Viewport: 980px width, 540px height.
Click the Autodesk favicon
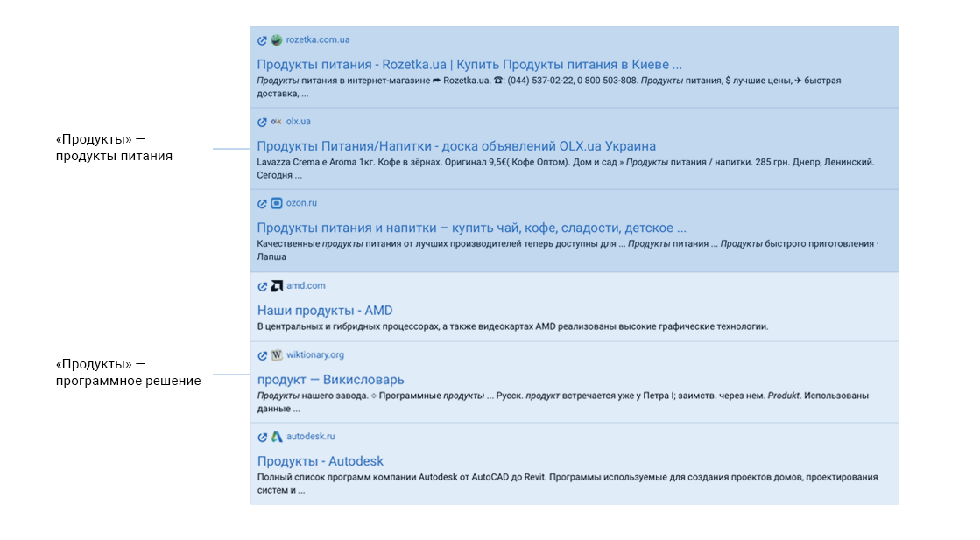(x=276, y=437)
